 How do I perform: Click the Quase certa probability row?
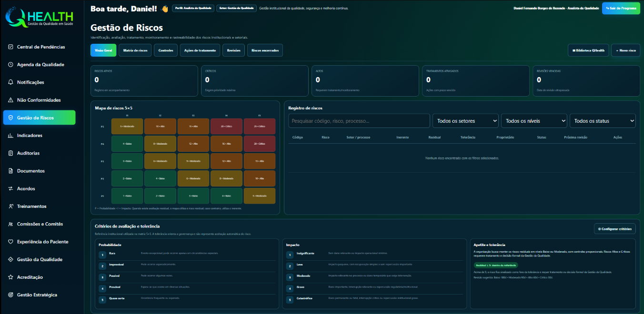[x=187, y=299]
